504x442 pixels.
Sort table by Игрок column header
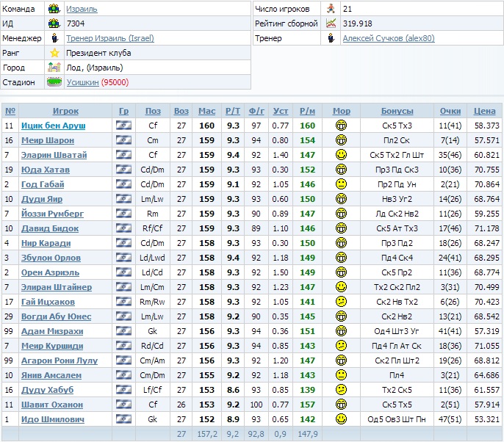click(65, 111)
